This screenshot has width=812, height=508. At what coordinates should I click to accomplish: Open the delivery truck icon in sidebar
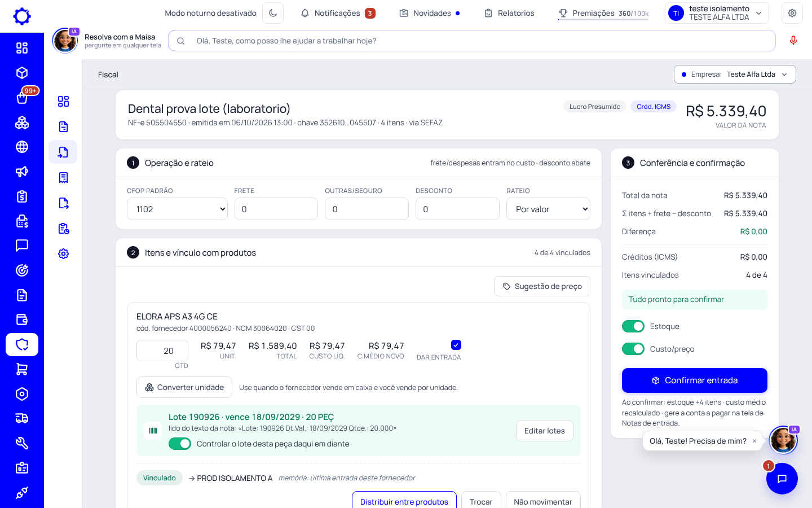pyautogui.click(x=22, y=418)
